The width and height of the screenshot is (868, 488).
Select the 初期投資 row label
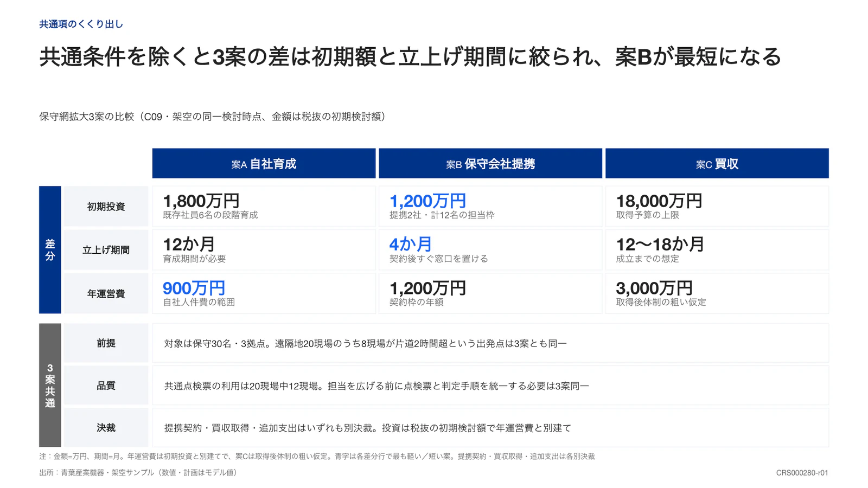point(106,207)
